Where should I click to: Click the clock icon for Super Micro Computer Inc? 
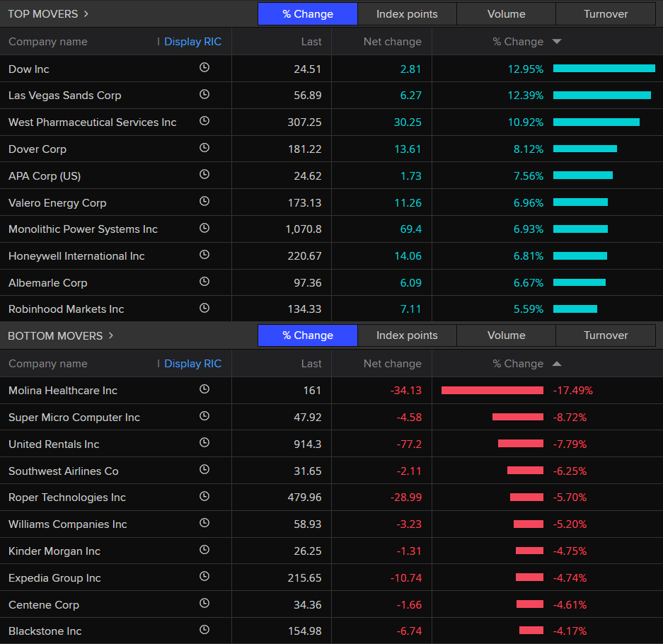(x=204, y=417)
